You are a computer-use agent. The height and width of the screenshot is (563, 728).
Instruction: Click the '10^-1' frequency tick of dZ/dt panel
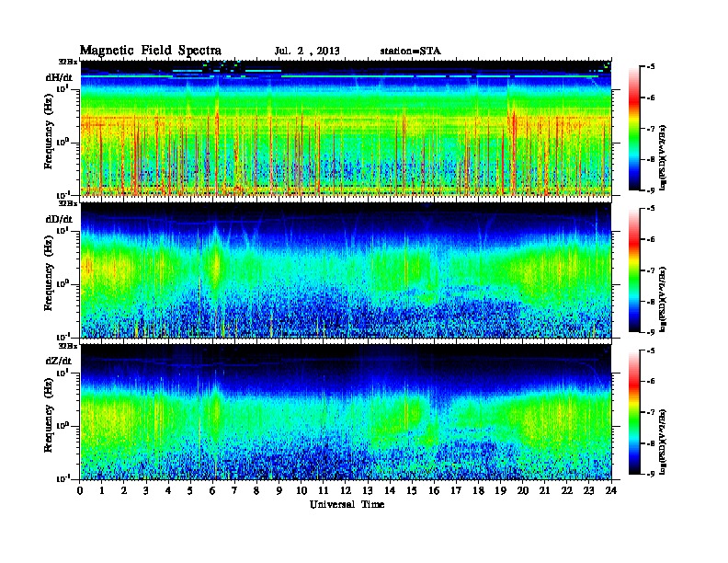click(x=63, y=478)
